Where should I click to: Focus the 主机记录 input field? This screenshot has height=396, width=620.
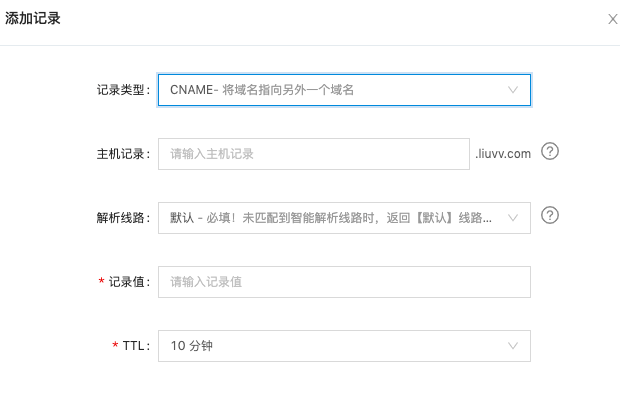click(314, 154)
